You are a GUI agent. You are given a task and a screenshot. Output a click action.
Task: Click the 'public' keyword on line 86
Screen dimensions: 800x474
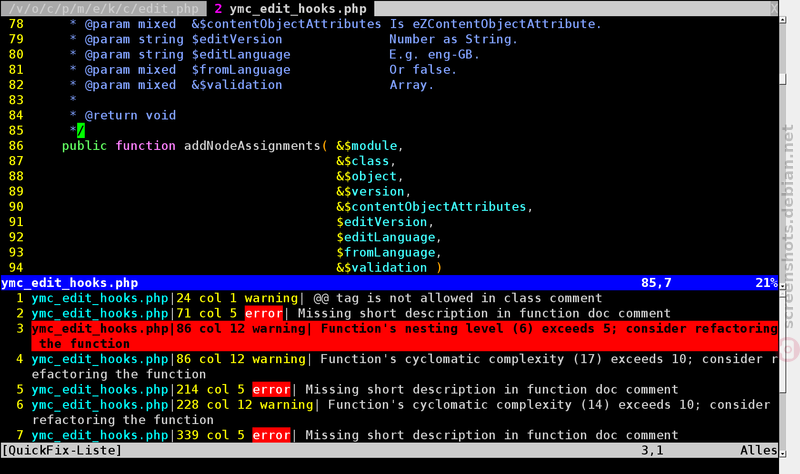[84, 146]
